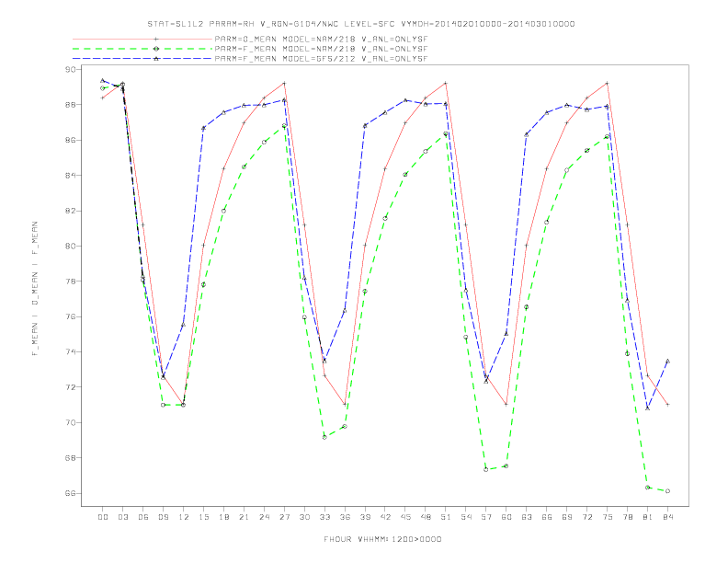Click the x-axis tick label 42
The image size is (728, 563).
tap(385, 517)
